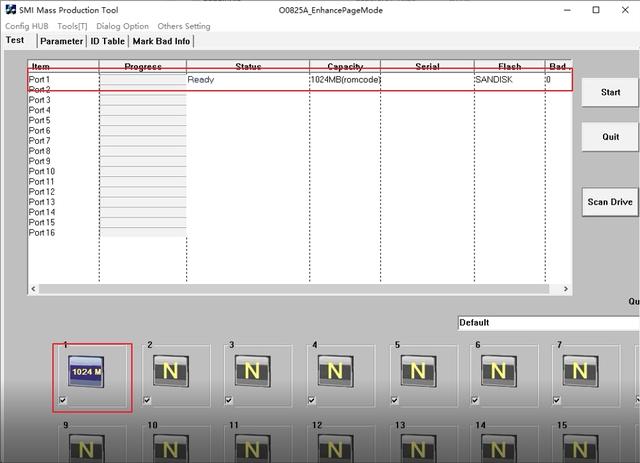Click the SANDISK flash cell
Screen dimensions: 640x463
click(x=494, y=80)
